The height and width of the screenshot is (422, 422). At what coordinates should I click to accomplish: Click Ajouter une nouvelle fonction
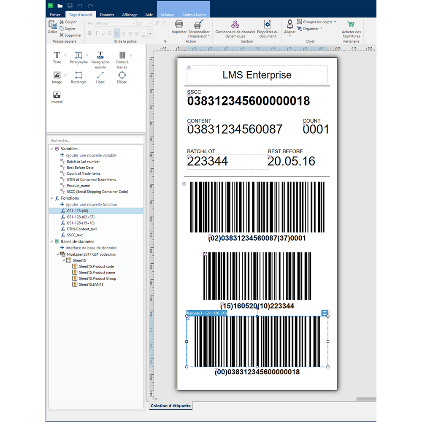click(91, 204)
